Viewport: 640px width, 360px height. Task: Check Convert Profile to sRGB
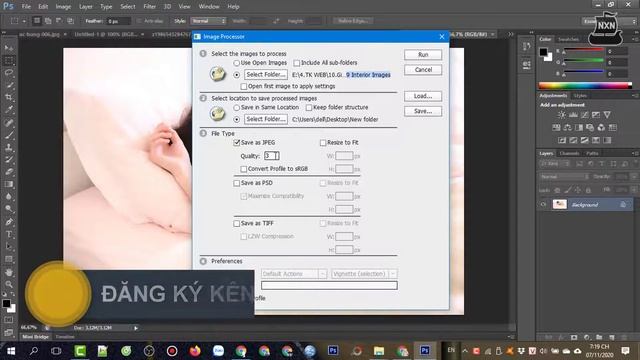244,169
